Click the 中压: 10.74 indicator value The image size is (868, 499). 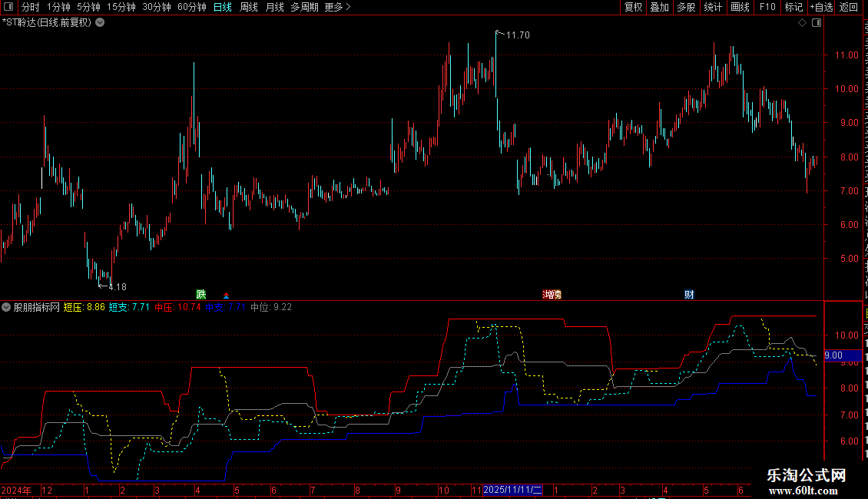[177, 307]
